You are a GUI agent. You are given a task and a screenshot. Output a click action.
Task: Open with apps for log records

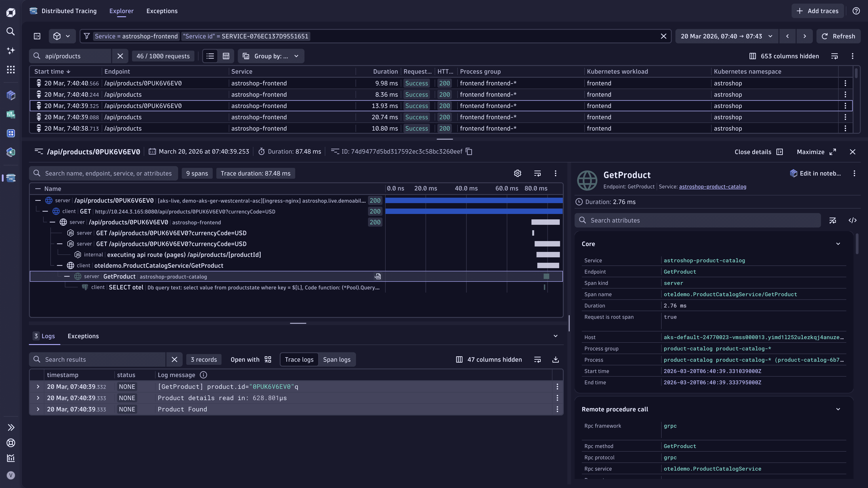point(251,360)
